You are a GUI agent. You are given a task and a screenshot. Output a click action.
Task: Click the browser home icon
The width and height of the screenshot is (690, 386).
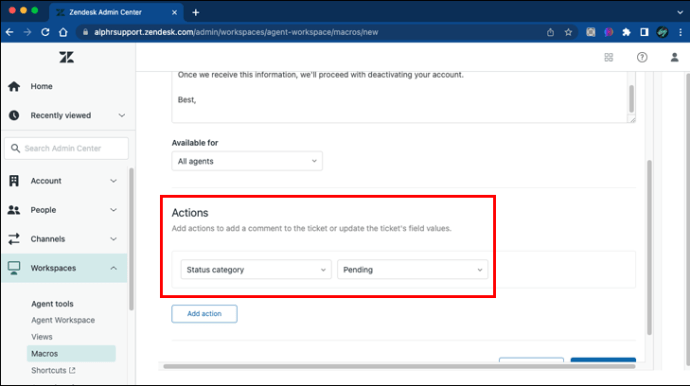click(x=63, y=32)
